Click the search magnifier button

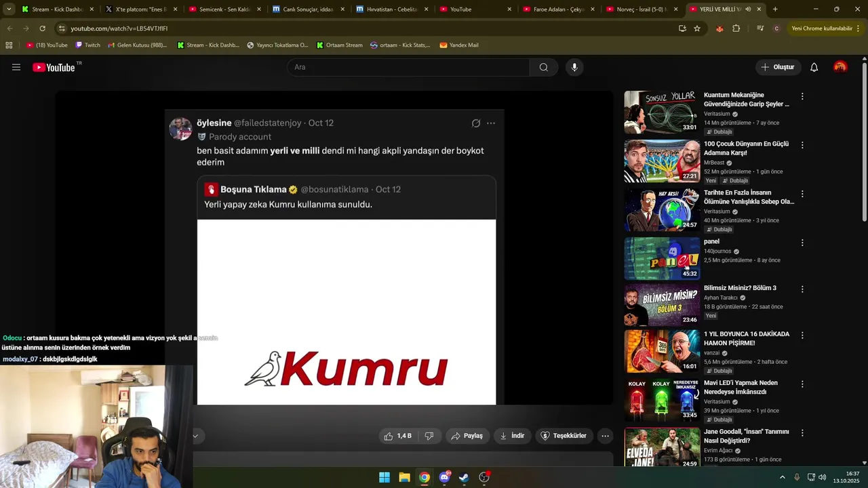click(x=544, y=67)
